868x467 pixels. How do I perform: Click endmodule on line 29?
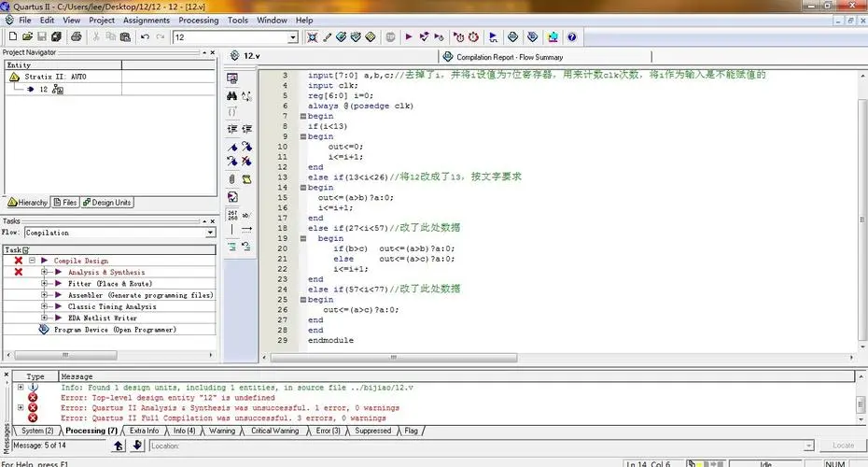(x=330, y=340)
